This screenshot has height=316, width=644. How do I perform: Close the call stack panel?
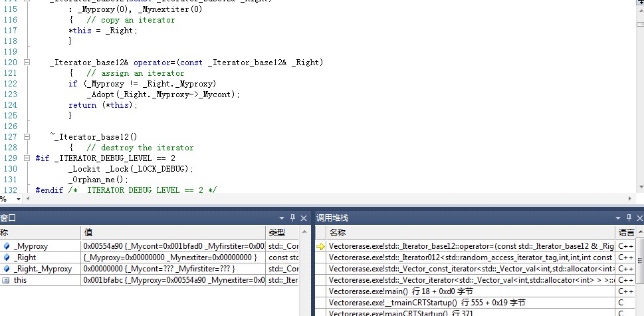pyautogui.click(x=640, y=218)
